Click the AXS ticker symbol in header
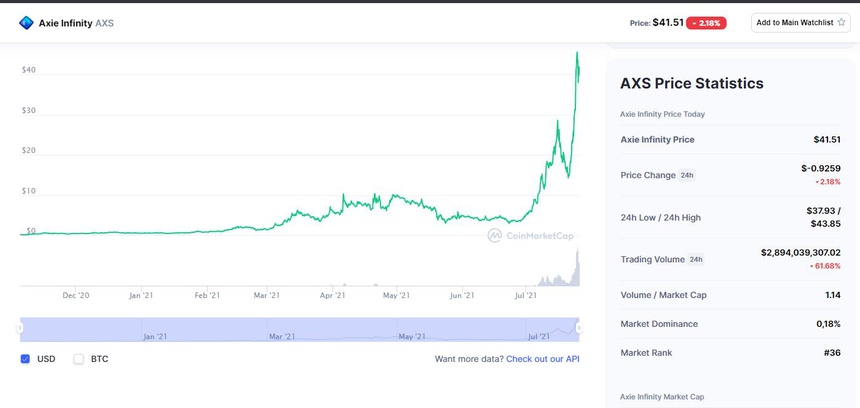Screen dimensions: 860x408 105,22
